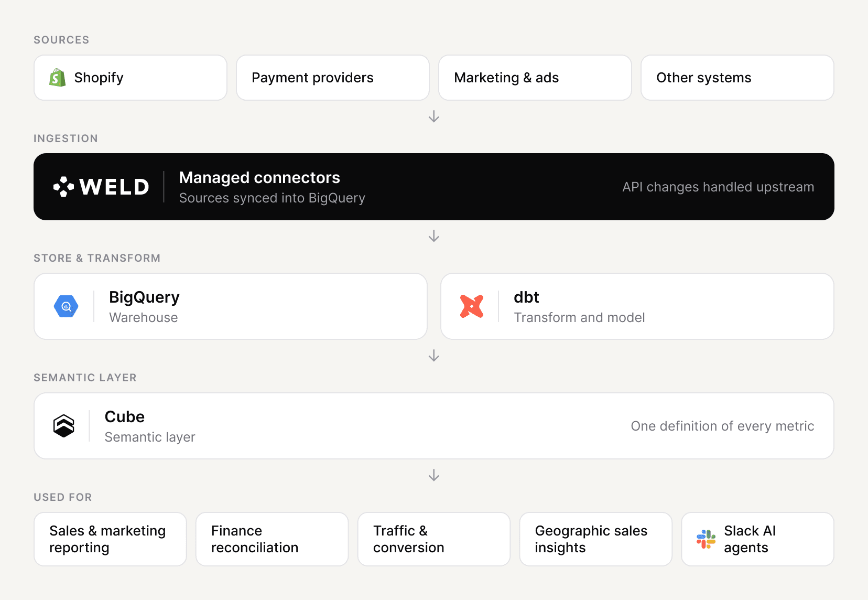Click the 'Warehouse' subtitle under BigQuery

[144, 317]
